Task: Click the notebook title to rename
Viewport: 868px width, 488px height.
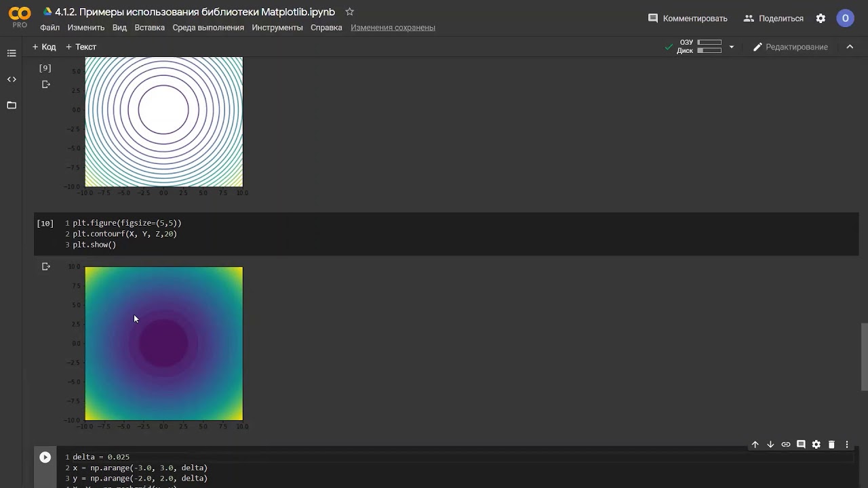Action: 195,12
